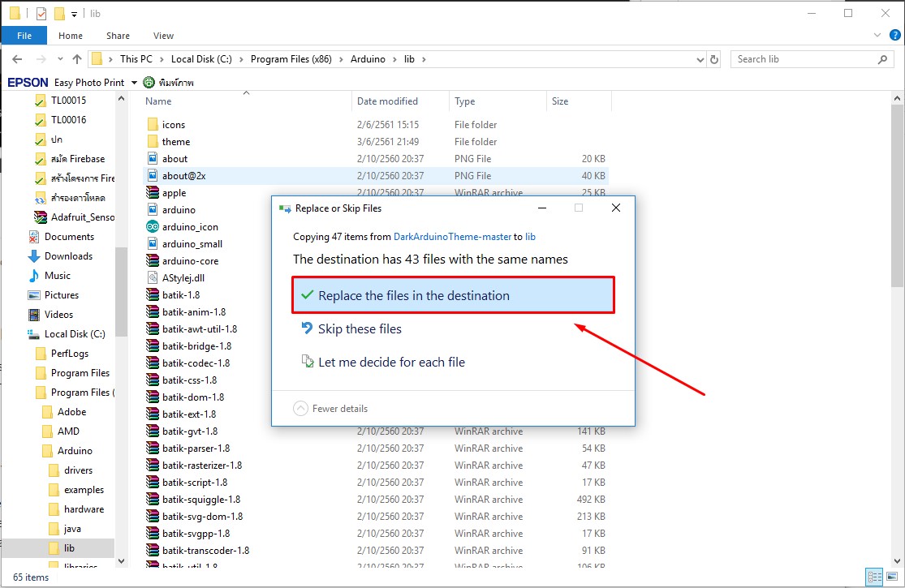This screenshot has height=588, width=905.
Task: Open the Help question mark icon
Action: click(893, 36)
